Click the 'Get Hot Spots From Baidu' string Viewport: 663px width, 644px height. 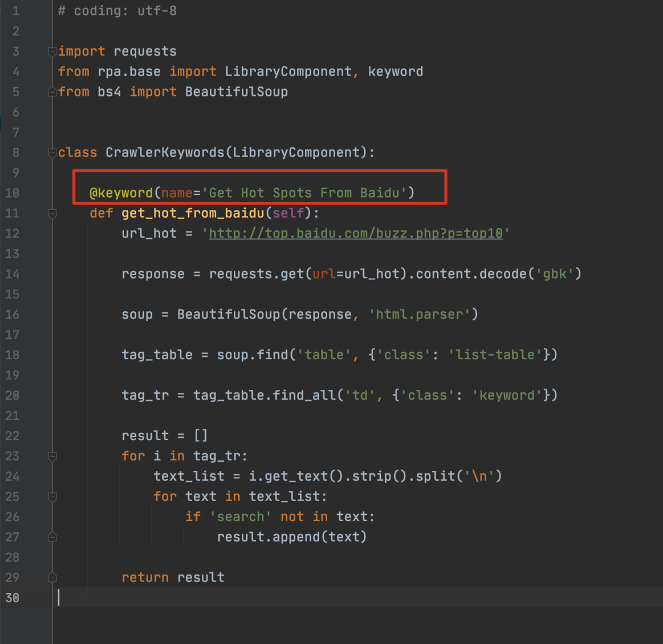(x=304, y=193)
